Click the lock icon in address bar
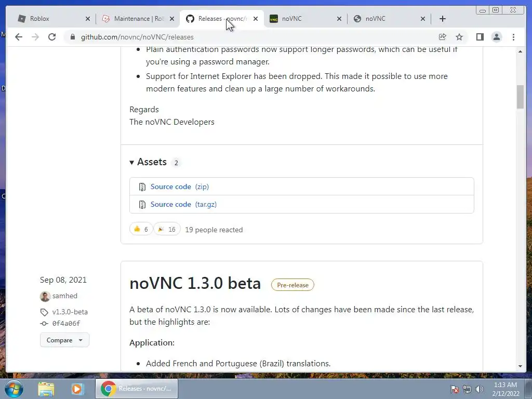This screenshot has width=532, height=399. [73, 37]
